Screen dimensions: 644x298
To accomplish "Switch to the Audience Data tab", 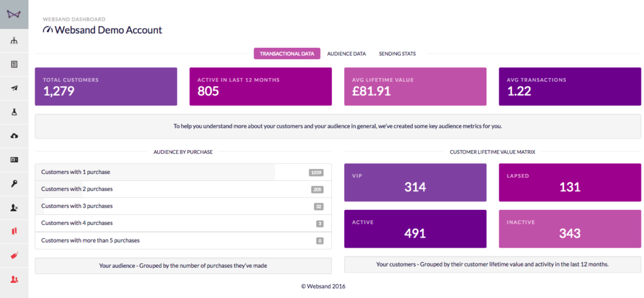I will coord(347,54).
